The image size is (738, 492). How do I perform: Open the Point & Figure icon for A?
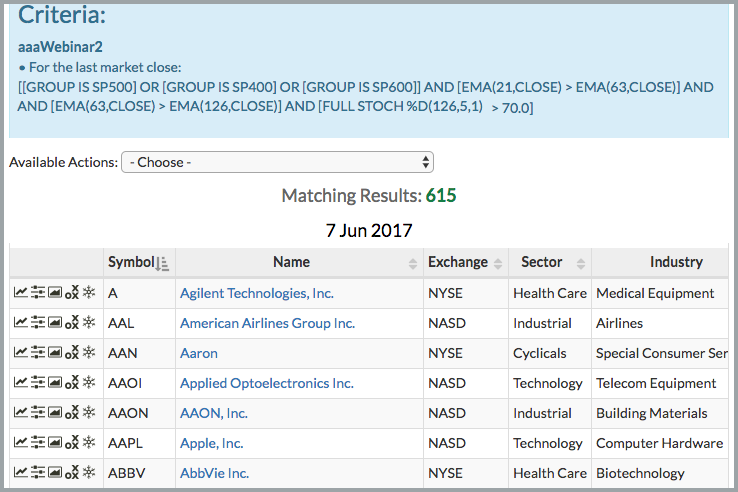[x=71, y=293]
